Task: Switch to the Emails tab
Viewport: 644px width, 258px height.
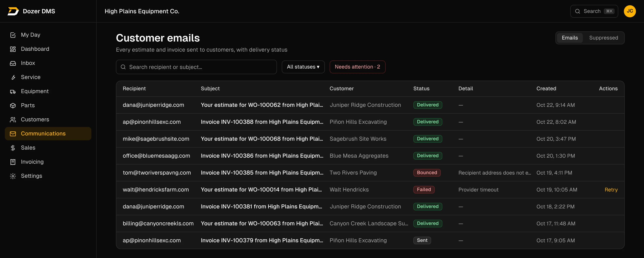Action: (x=570, y=38)
